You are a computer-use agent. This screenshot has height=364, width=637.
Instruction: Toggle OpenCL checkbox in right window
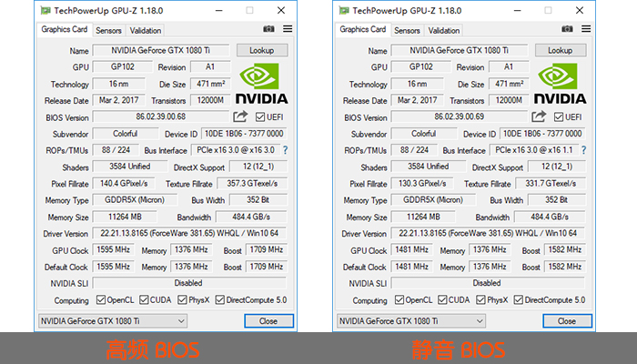pyautogui.click(x=399, y=299)
